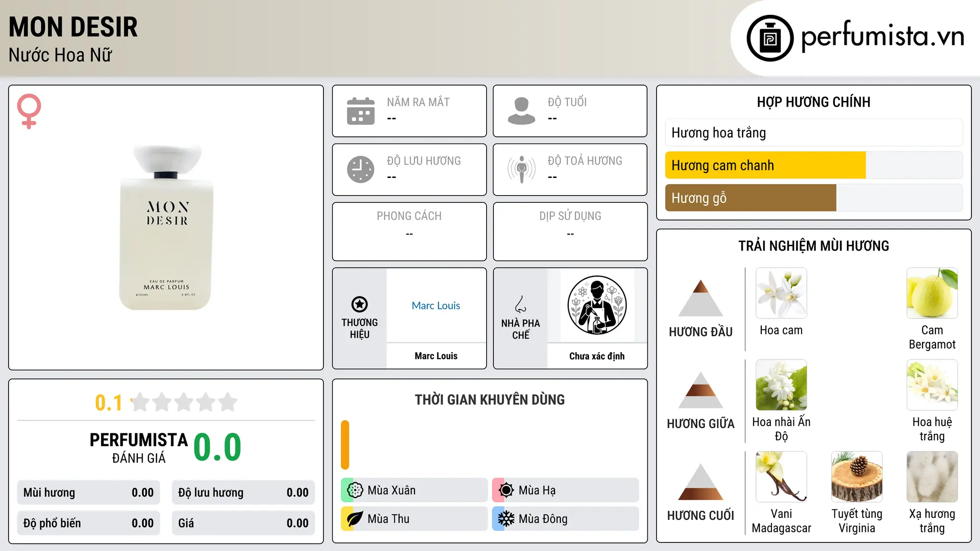
Task: Click the clock icon beside Độ lưu hương
Action: [361, 169]
